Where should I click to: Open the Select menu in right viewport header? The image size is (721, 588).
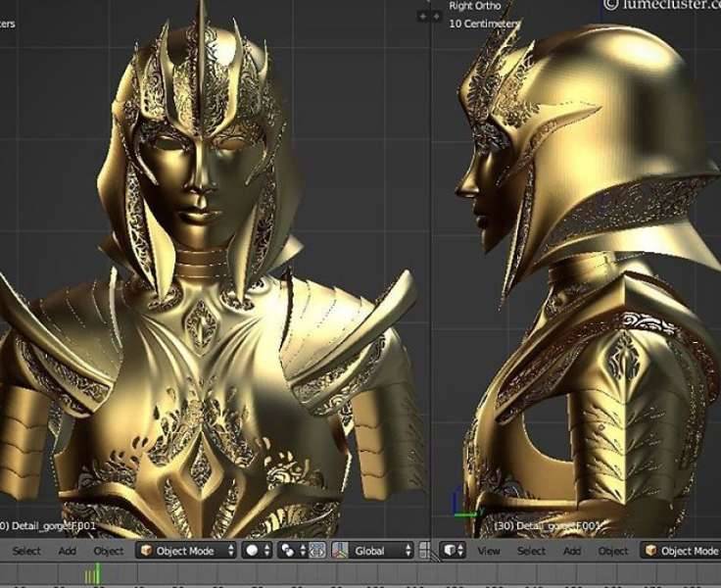click(531, 551)
